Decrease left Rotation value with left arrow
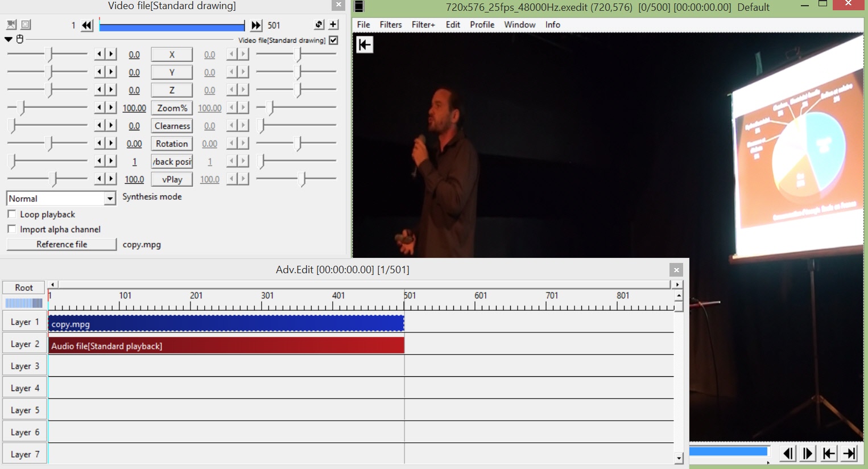The width and height of the screenshot is (868, 469). (x=100, y=143)
